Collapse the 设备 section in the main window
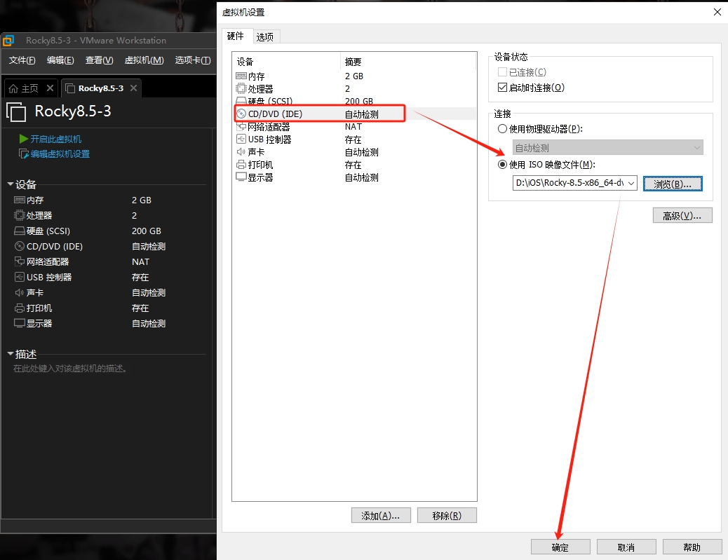This screenshot has width=728, height=560. [11, 184]
